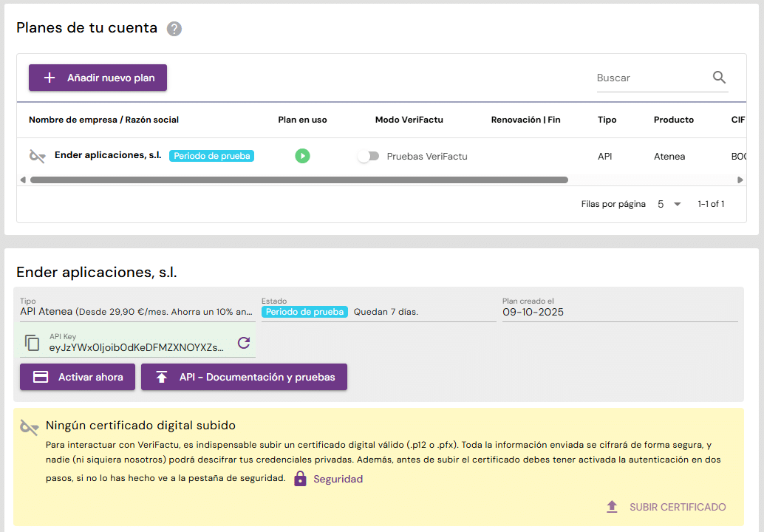
Task: Sort by Nombre de empresa column header
Action: click(x=103, y=120)
